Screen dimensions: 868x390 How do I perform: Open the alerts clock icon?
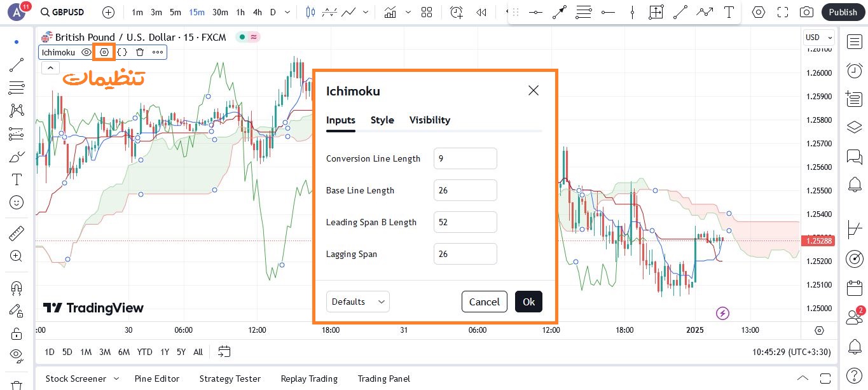click(x=854, y=71)
